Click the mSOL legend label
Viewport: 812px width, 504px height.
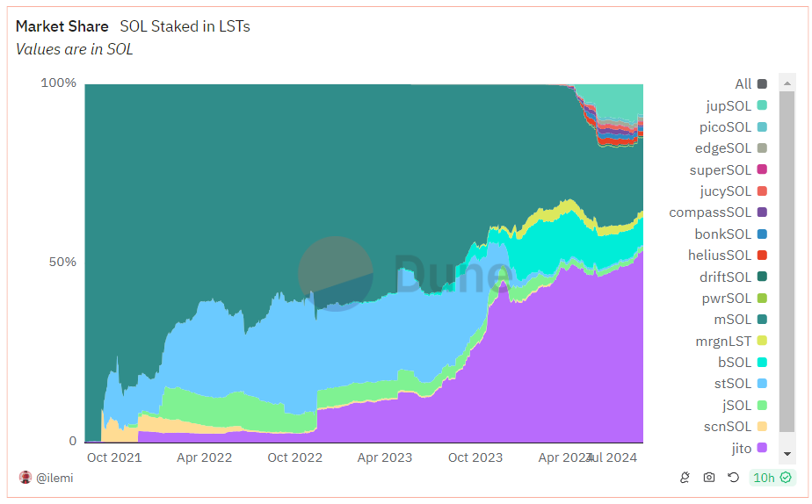click(x=732, y=320)
